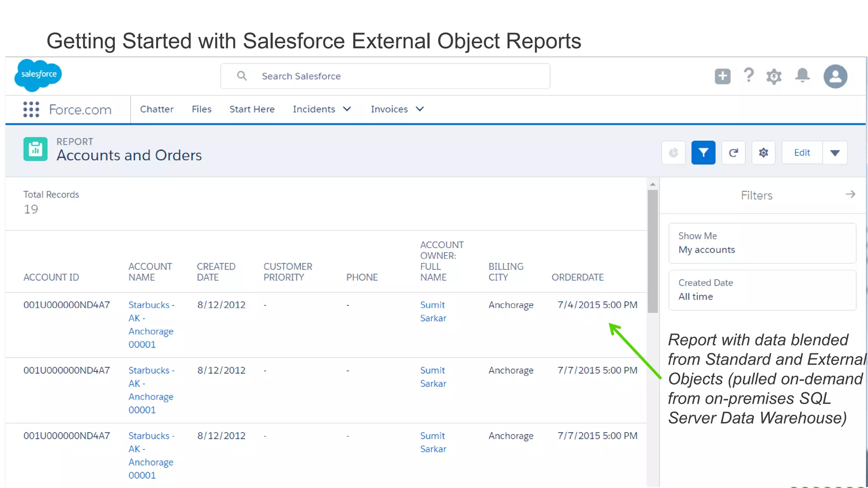Select created date 8/12/2012 in second row
The image size is (868, 488).
click(221, 370)
